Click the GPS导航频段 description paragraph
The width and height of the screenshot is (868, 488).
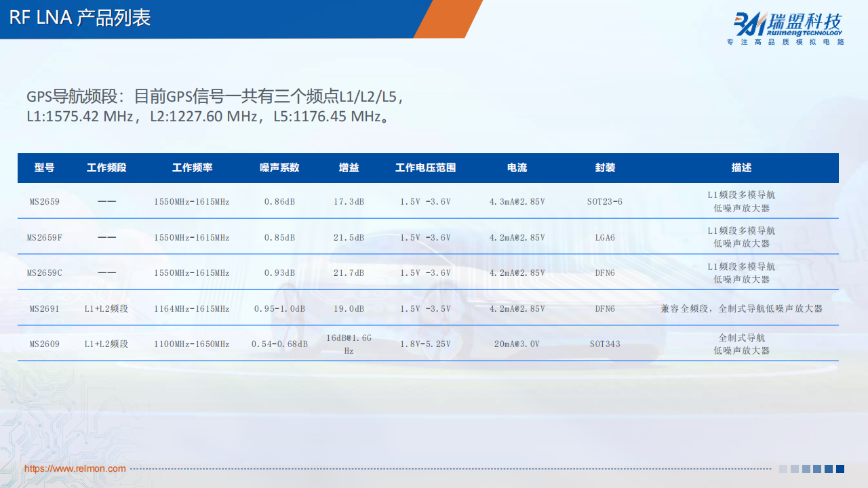216,106
